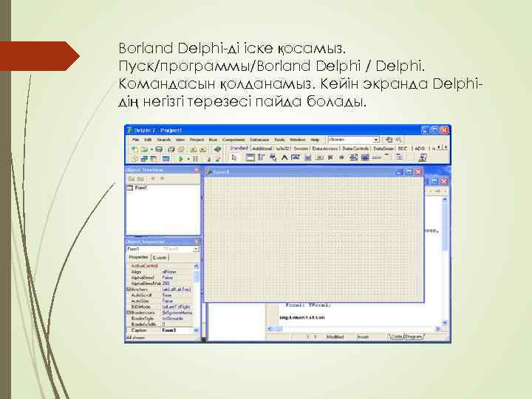The height and width of the screenshot is (399, 532).
Task: Switch to the Data Access palette tab
Action: [x=325, y=149]
